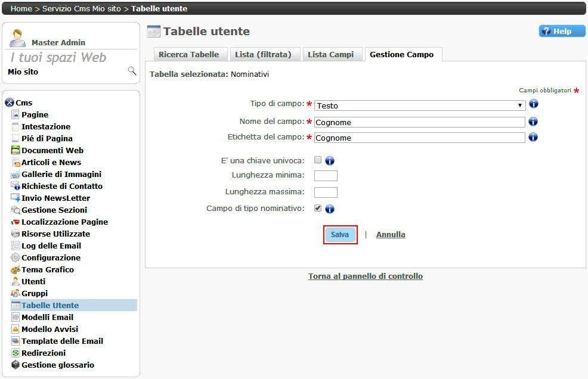
Task: Click the Annulla link
Action: [391, 235]
